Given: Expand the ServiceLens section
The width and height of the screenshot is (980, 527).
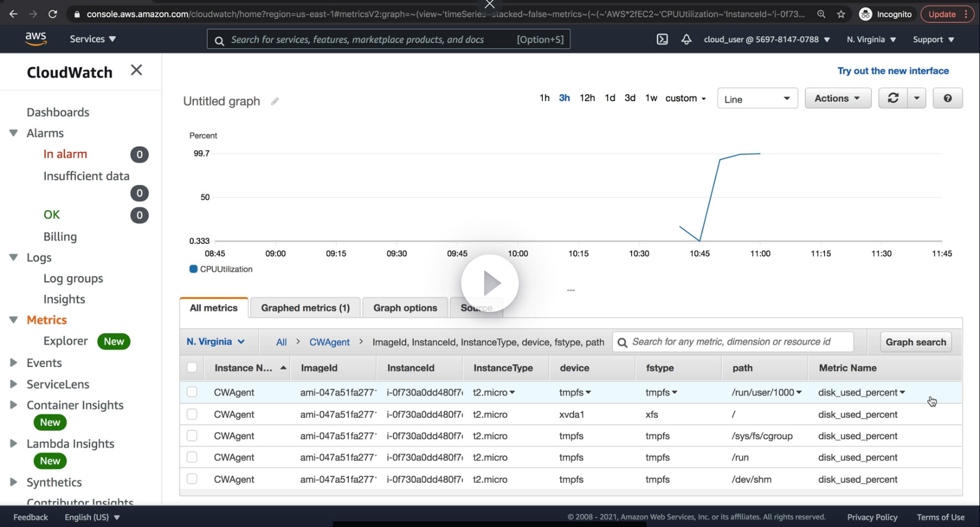Looking at the screenshot, I should (x=14, y=384).
